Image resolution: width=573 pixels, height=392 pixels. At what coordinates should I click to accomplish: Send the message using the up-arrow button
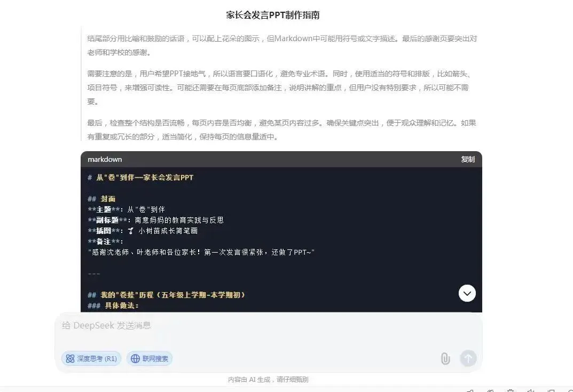click(468, 358)
